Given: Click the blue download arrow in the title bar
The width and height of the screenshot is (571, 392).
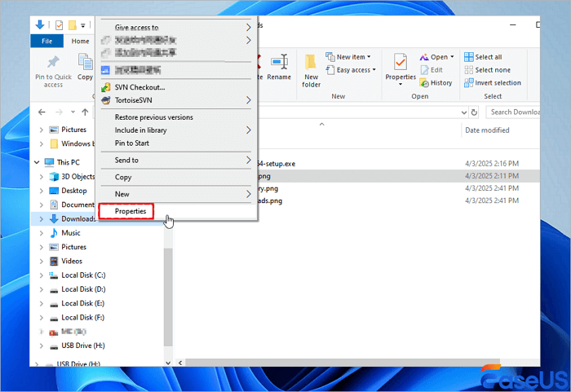Looking at the screenshot, I should pos(40,25).
